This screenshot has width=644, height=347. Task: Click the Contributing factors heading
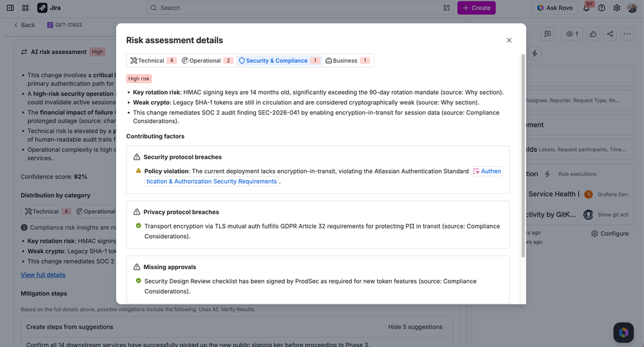coord(155,136)
